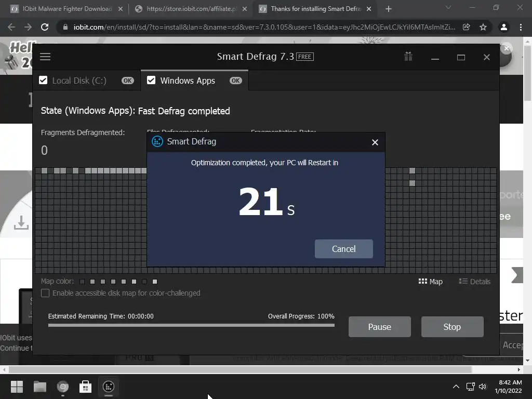
Task: Bookmark this page with the star icon
Action: 483,27
